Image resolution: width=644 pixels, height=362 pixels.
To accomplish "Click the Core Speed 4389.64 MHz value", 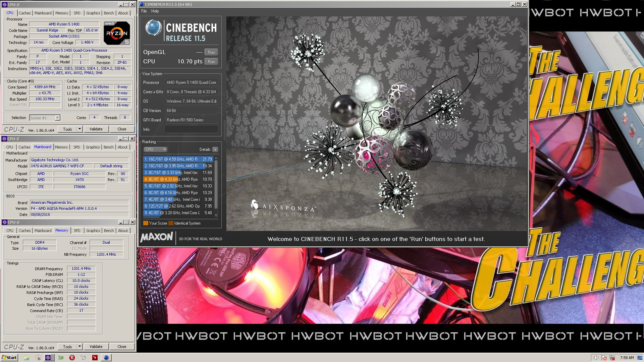I will click(x=45, y=87).
